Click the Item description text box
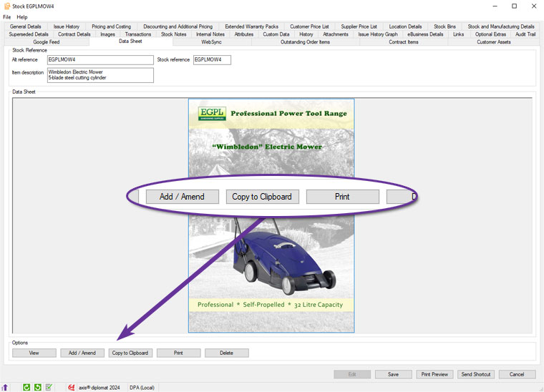Screen dimensions: 544x392 [x=100, y=75]
